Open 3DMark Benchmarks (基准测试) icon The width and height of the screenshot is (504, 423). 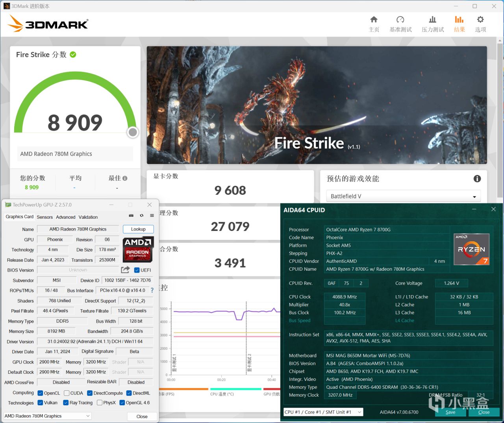[x=400, y=19]
